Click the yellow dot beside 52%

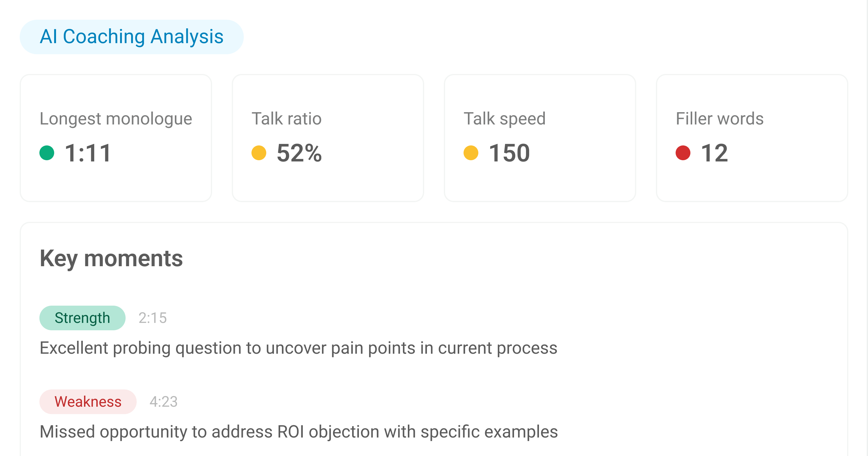coord(259,153)
